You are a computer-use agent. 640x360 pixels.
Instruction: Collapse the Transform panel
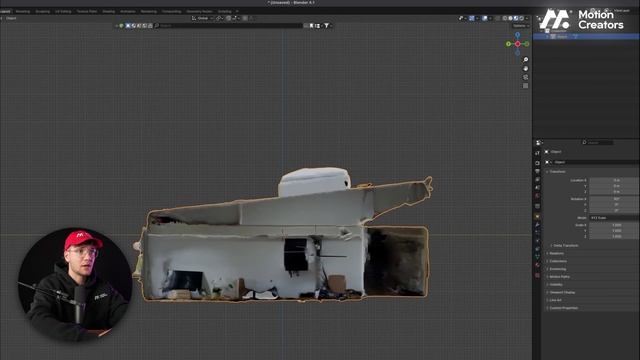coord(557,172)
